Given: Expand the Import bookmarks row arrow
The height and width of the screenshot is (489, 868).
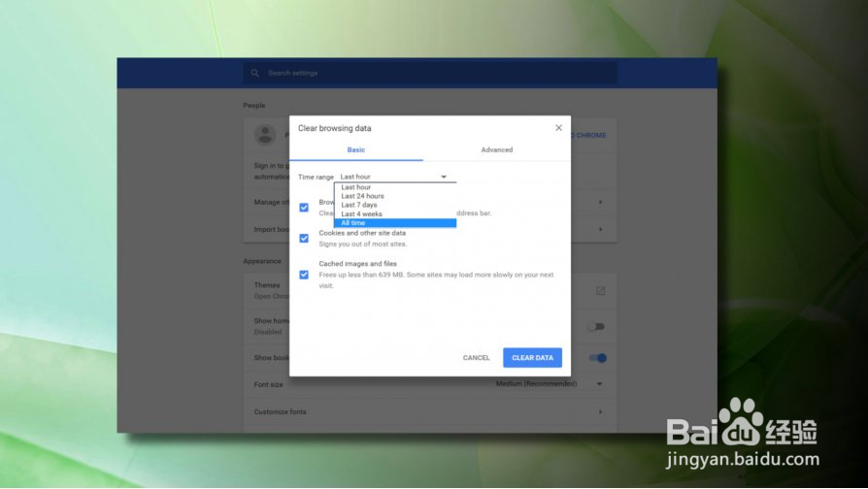Looking at the screenshot, I should 600,229.
